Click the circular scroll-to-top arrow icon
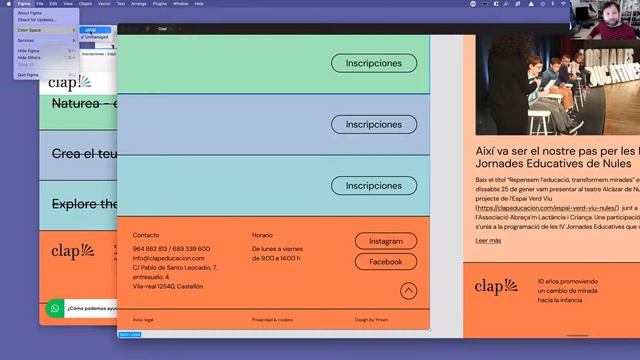The height and width of the screenshot is (360, 640). tap(408, 291)
